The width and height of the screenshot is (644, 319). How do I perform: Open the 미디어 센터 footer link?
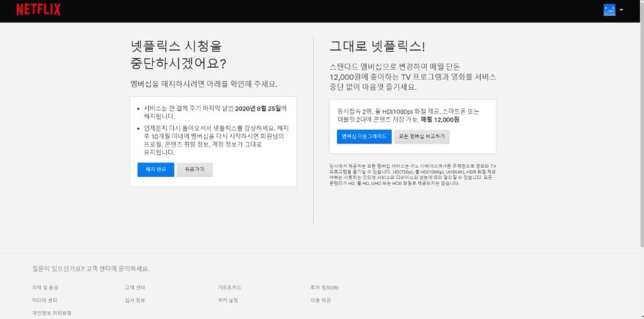45,300
